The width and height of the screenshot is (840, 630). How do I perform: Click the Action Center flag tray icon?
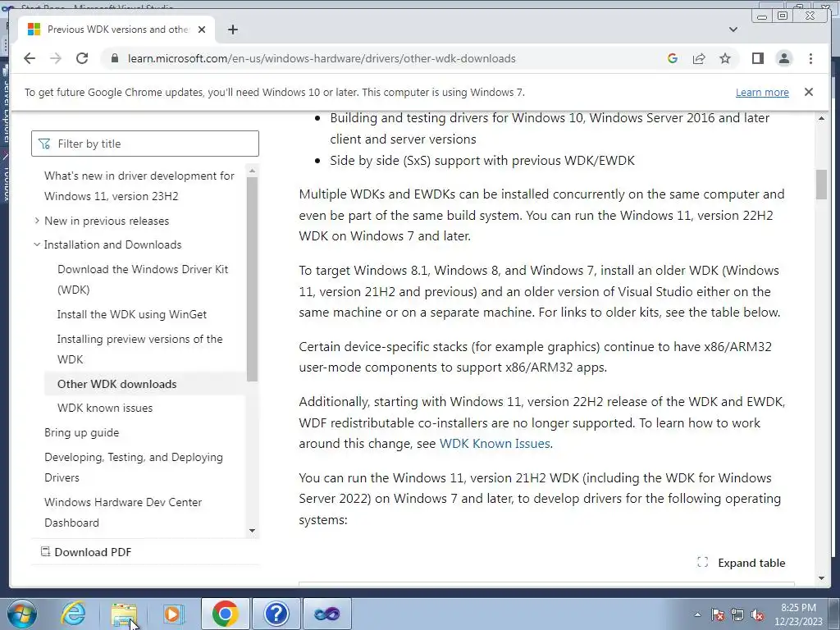click(717, 614)
